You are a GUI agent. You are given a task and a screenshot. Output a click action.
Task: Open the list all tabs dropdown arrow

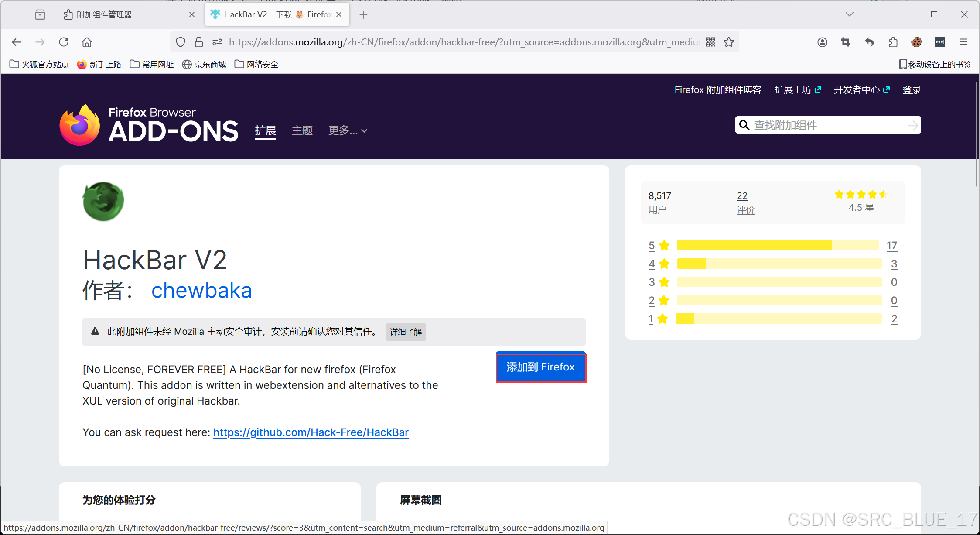coord(849,14)
